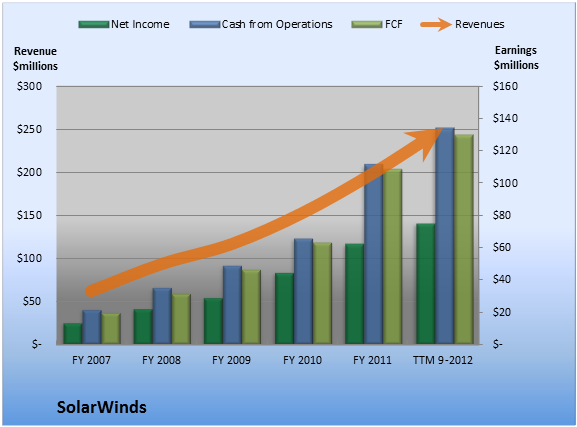This screenshot has height=427, width=577.
Task: Select the FY 2007 FCF bar
Action: click(111, 329)
